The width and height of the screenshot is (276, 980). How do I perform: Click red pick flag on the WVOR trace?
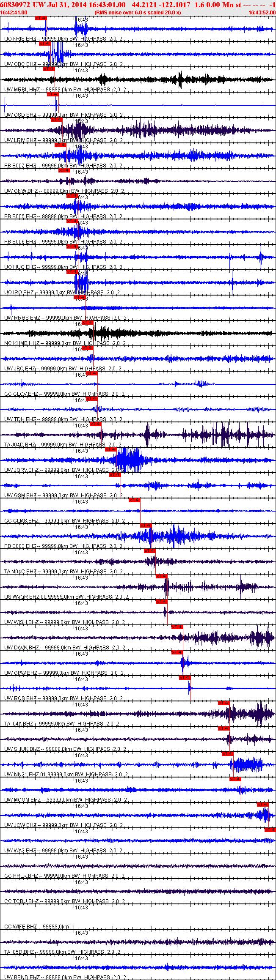(162, 576)
